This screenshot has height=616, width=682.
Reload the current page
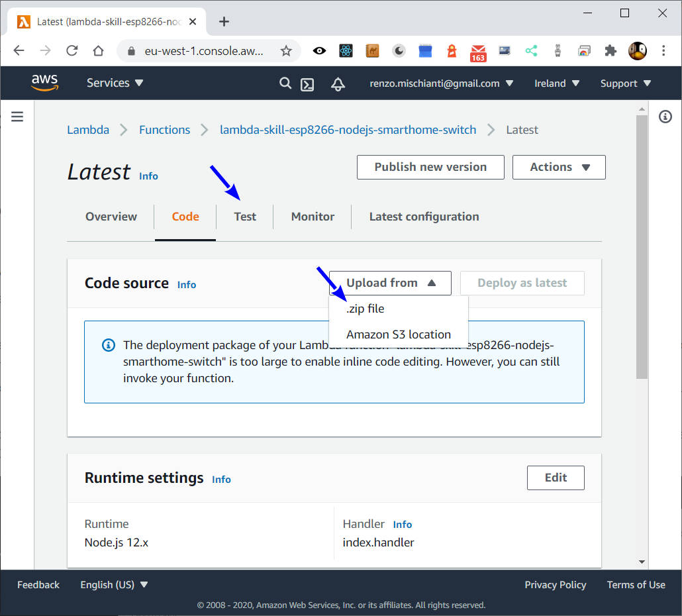pyautogui.click(x=72, y=50)
